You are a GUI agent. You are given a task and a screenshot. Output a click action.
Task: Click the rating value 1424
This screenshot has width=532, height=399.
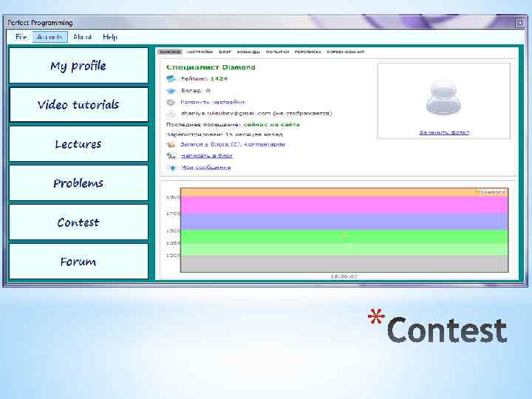click(x=219, y=79)
